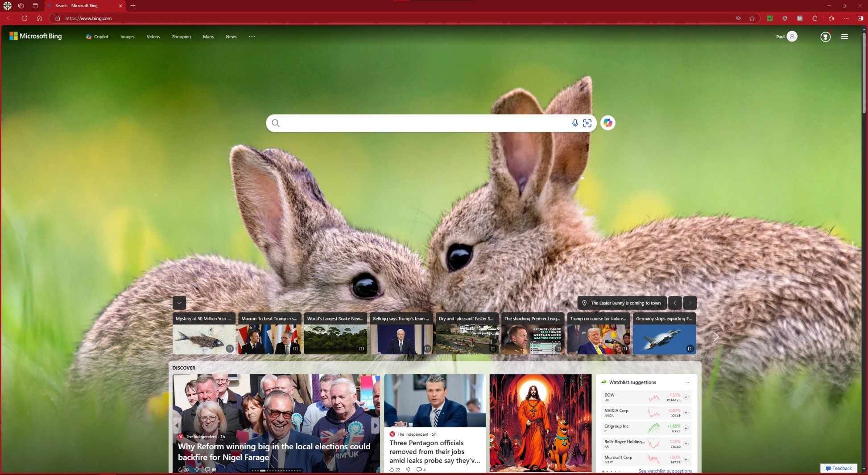Open the Maps tab

(x=208, y=37)
